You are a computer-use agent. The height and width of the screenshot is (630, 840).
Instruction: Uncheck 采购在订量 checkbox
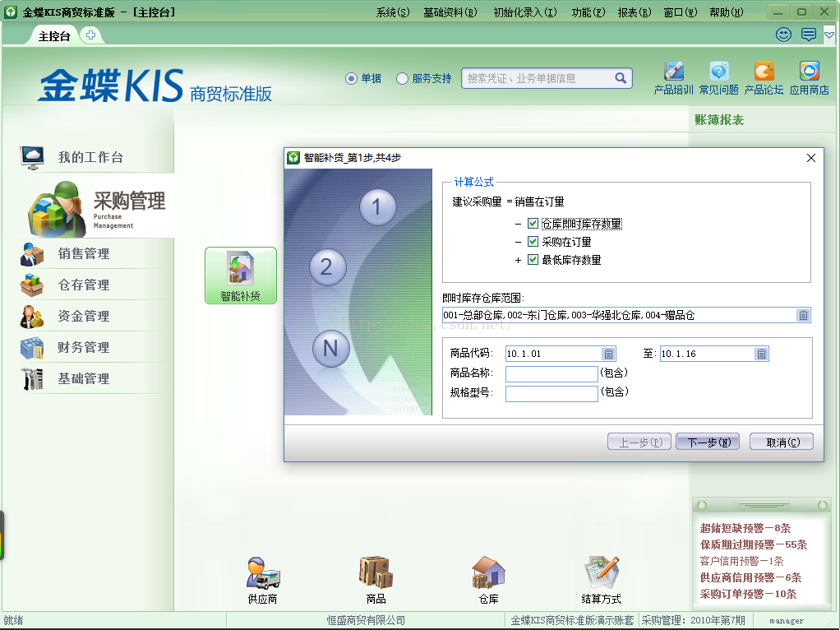point(533,242)
